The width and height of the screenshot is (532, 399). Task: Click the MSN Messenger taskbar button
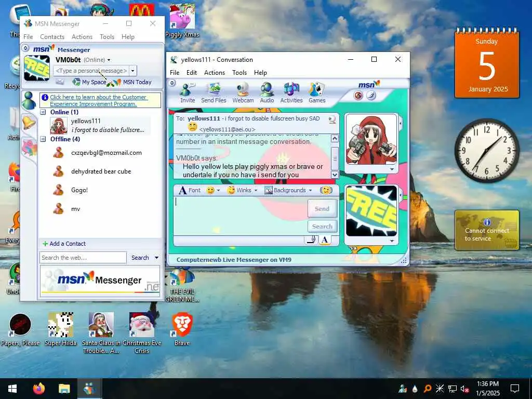point(89,389)
